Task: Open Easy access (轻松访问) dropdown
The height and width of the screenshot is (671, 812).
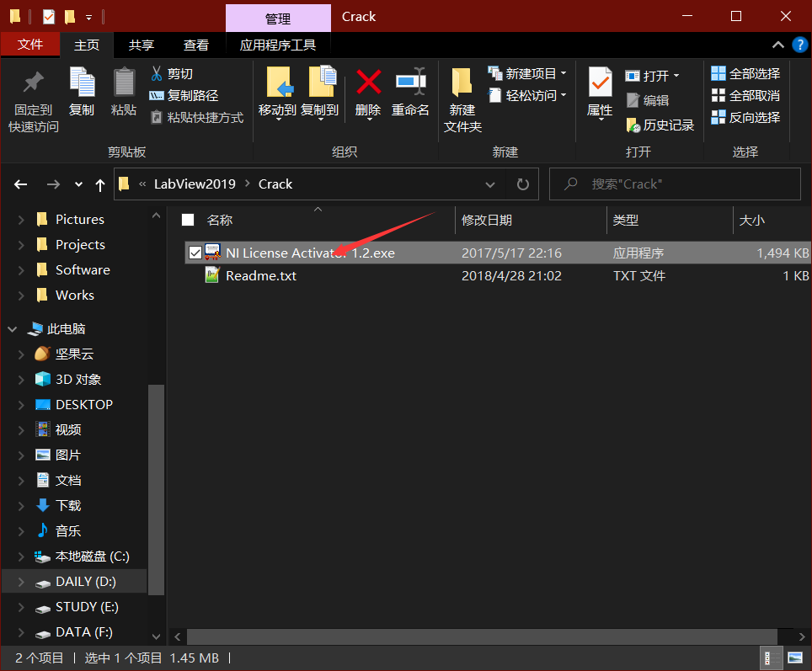Action: tap(527, 95)
